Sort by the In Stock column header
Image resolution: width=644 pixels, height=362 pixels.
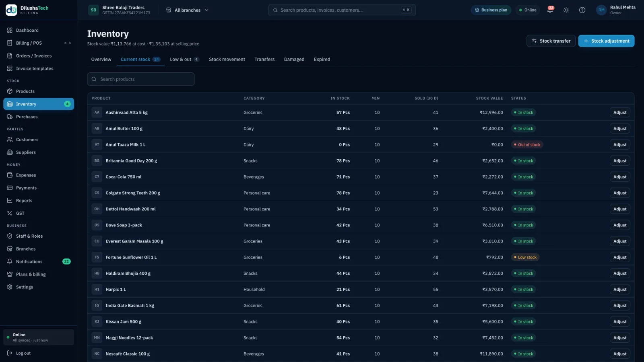pyautogui.click(x=340, y=98)
